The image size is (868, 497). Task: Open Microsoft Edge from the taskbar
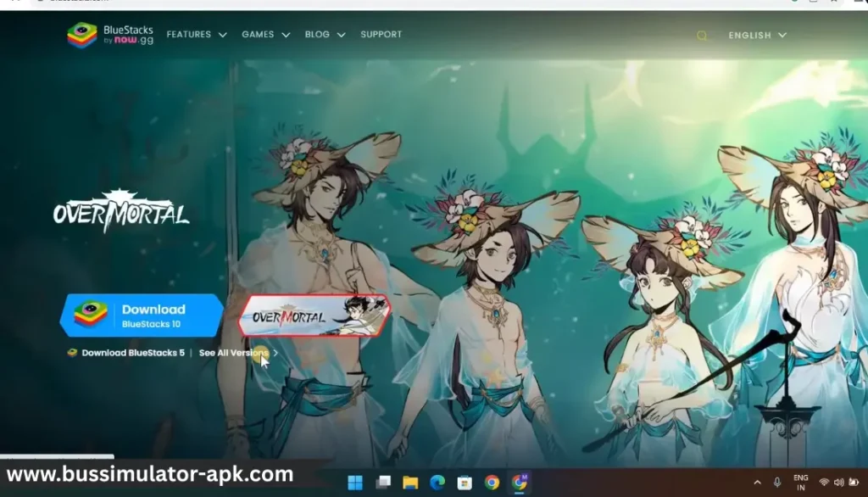(x=437, y=482)
